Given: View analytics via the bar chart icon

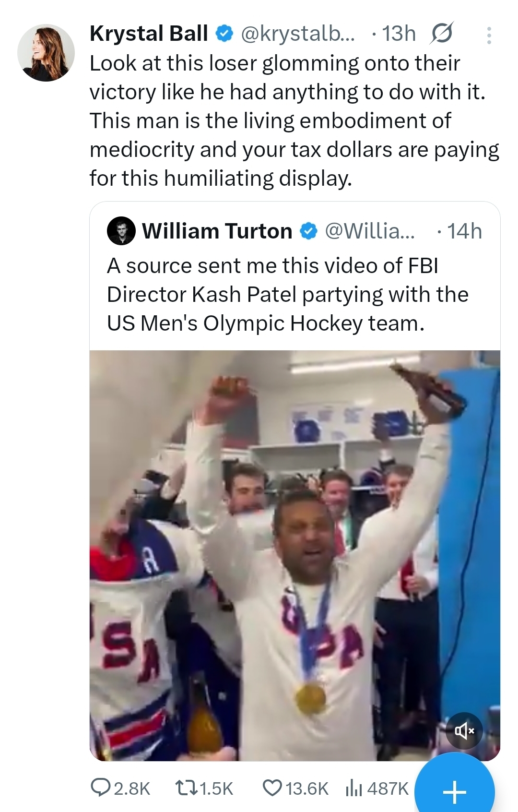Looking at the screenshot, I should click(x=353, y=788).
